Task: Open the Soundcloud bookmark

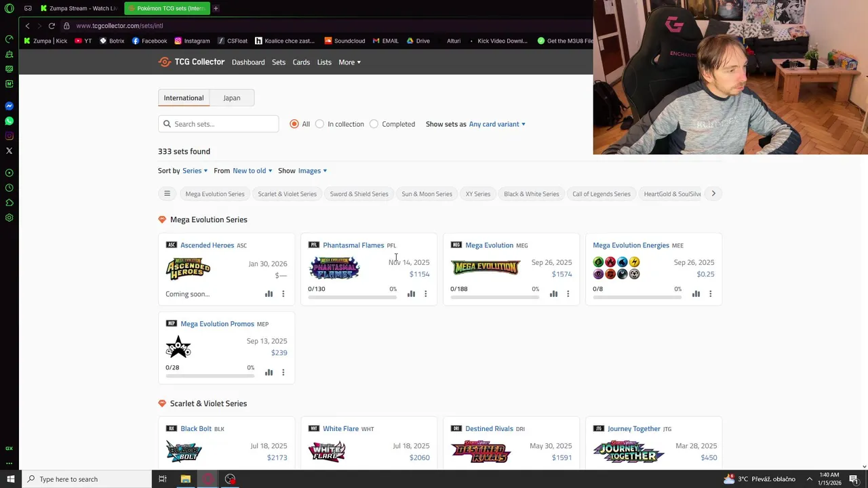Action: (344, 41)
